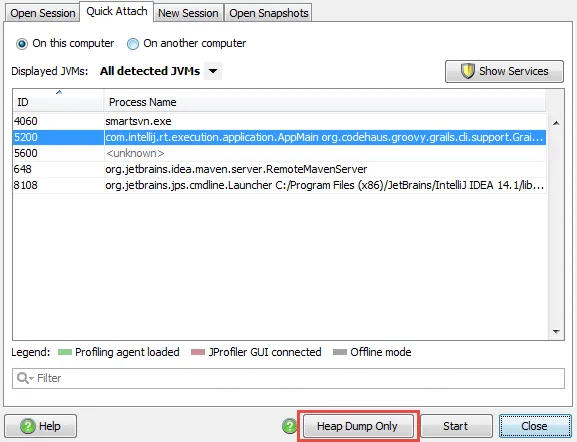
Task: Sort the list by the ID column header
Action: (58, 102)
